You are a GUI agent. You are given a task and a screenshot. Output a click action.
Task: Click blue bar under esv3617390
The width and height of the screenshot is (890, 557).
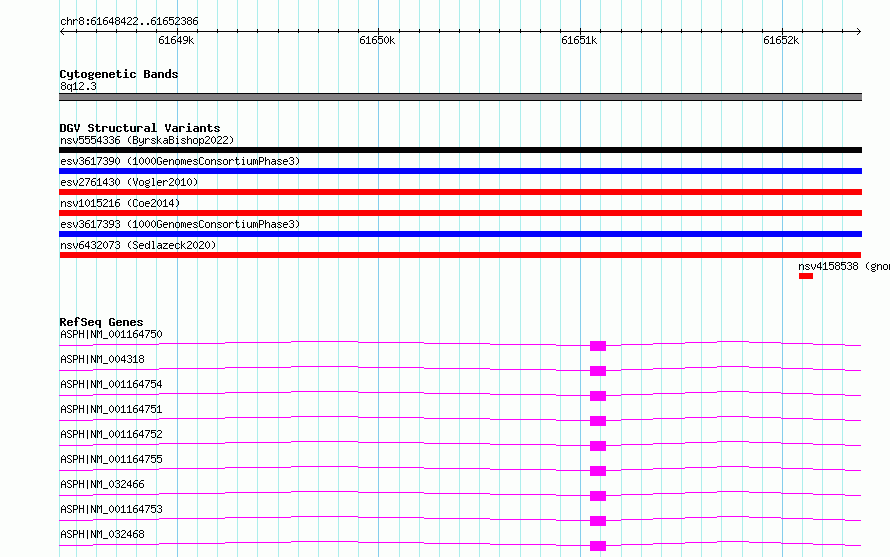click(x=460, y=171)
